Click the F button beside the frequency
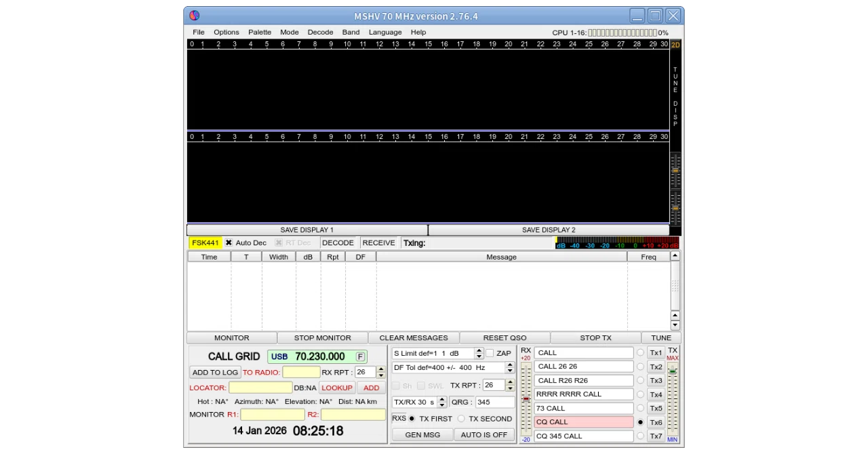The image size is (868, 454). [x=360, y=356]
